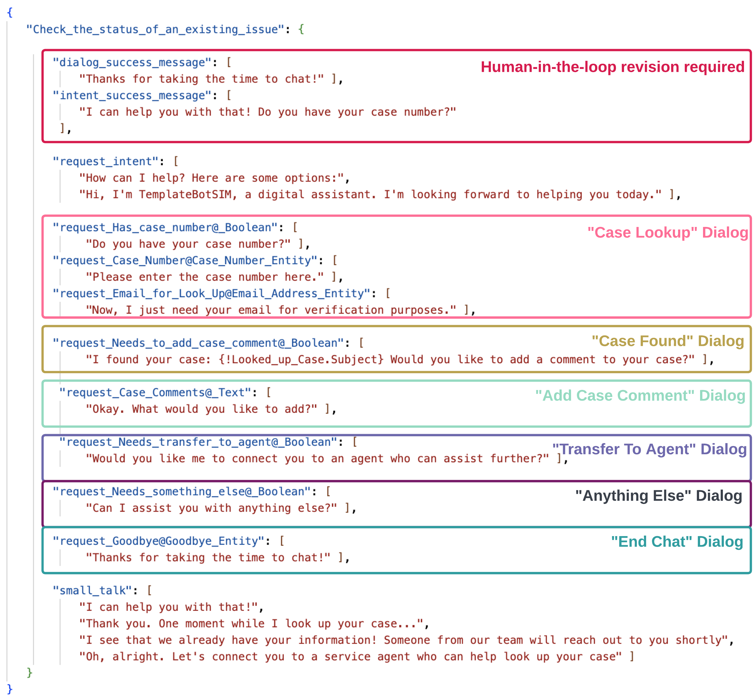Click the "small_talk" key
This screenshot has height=700, width=756.
click(x=92, y=591)
